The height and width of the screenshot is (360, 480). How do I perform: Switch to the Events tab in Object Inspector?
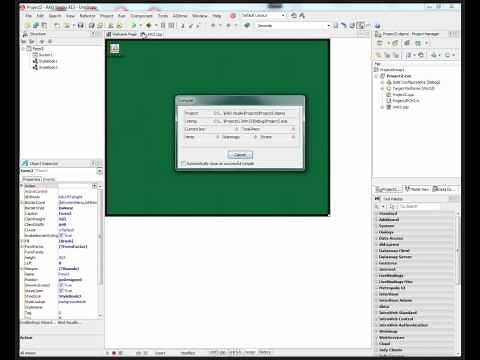point(49,179)
